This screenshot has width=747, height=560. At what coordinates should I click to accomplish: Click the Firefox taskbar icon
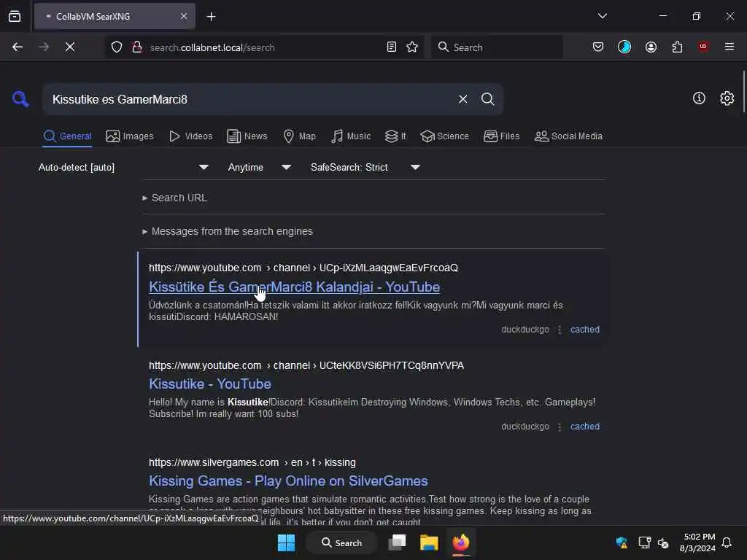pyautogui.click(x=461, y=542)
